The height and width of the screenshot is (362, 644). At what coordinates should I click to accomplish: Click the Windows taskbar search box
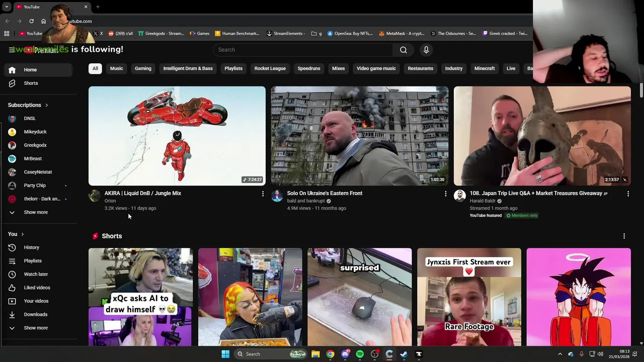(x=271, y=354)
